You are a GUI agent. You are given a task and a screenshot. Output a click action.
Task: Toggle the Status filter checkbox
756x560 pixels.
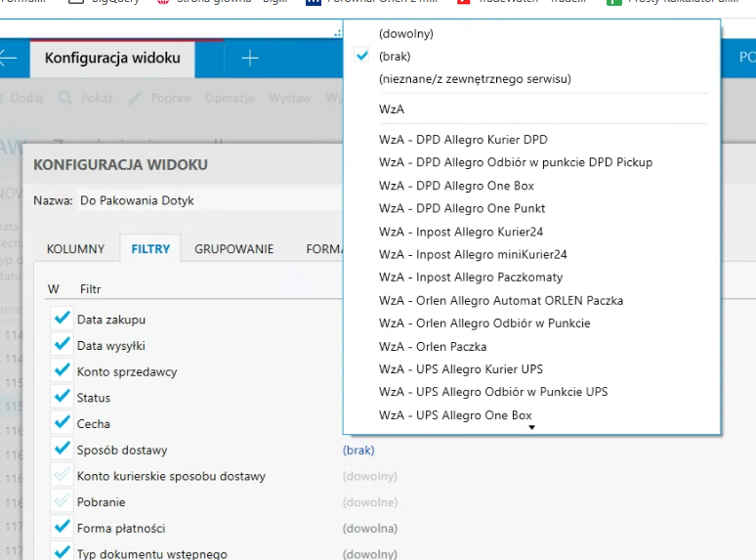63,398
